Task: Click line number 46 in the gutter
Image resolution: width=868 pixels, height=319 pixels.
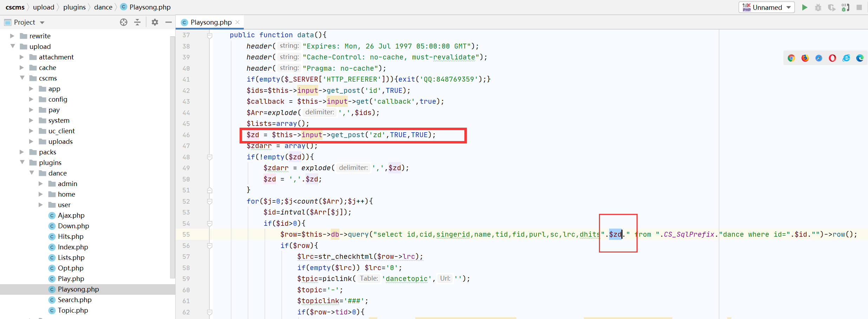Action: point(186,135)
